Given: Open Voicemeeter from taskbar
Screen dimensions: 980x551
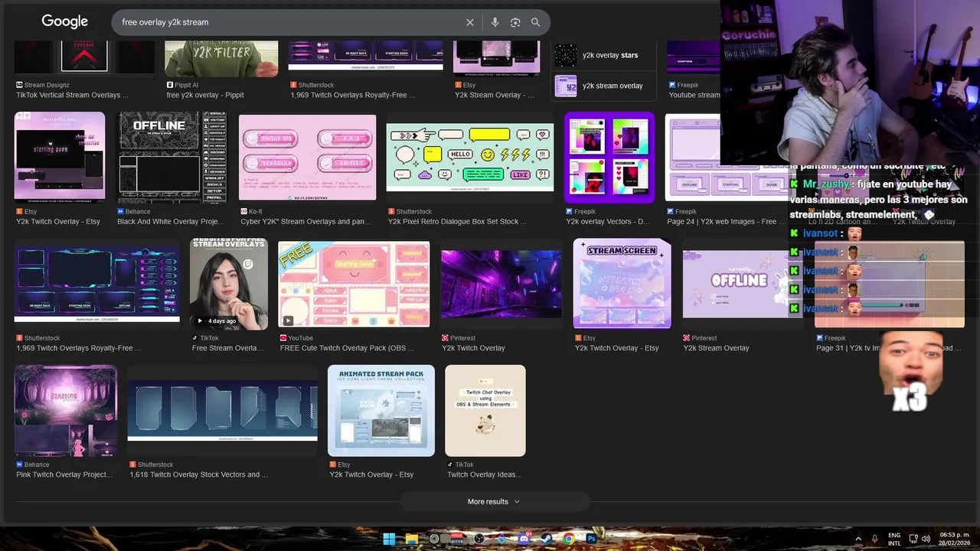Looking at the screenshot, I should (x=457, y=539).
